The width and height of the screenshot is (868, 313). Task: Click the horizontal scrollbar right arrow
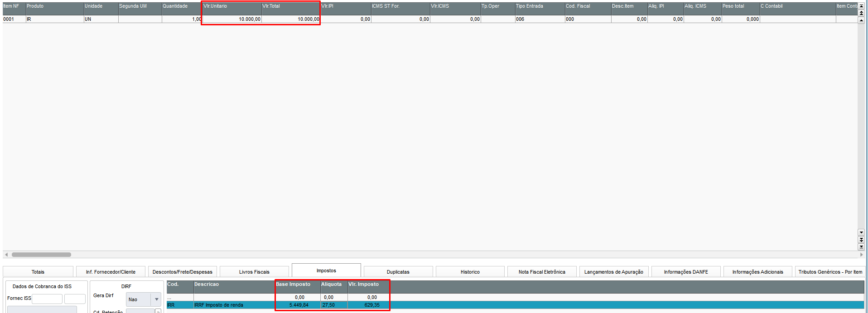[861, 255]
